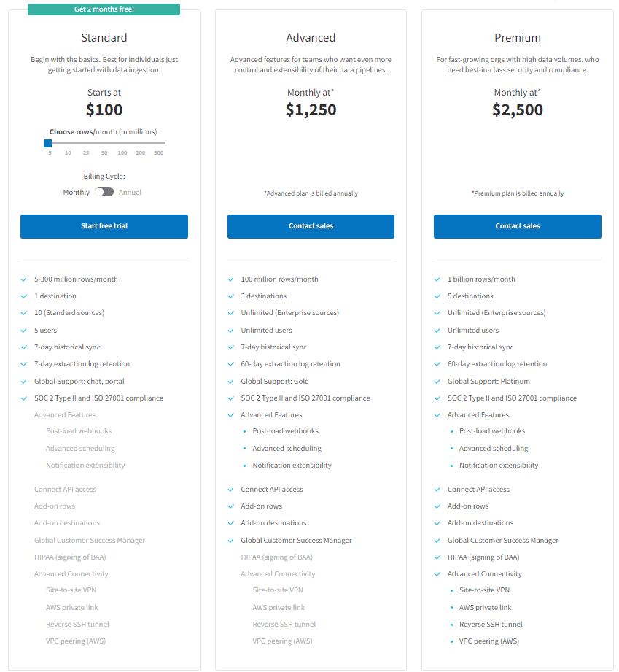The image size is (619, 672).
Task: Click checkmark next to "1 billion rows/month"
Action: click(437, 279)
